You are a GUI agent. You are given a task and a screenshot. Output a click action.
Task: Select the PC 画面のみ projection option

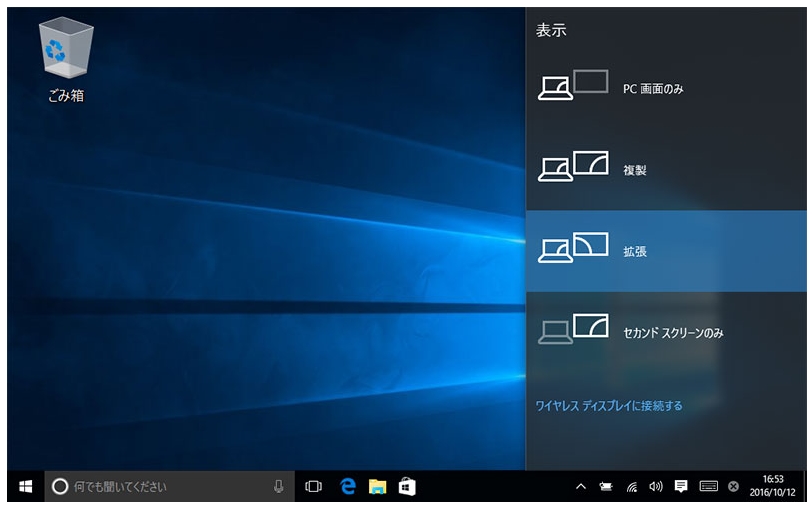click(x=666, y=89)
